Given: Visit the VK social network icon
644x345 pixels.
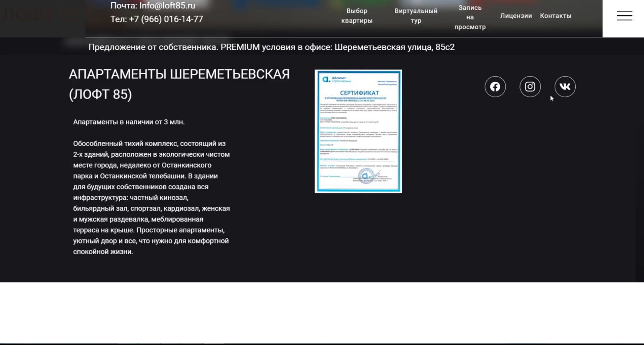Looking at the screenshot, I should pyautogui.click(x=565, y=87).
